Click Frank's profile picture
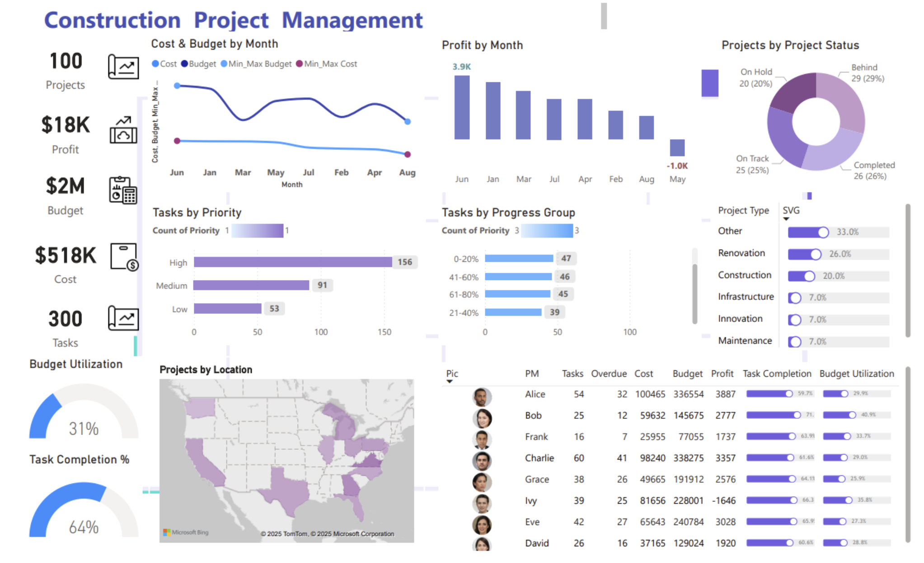 coord(482,440)
